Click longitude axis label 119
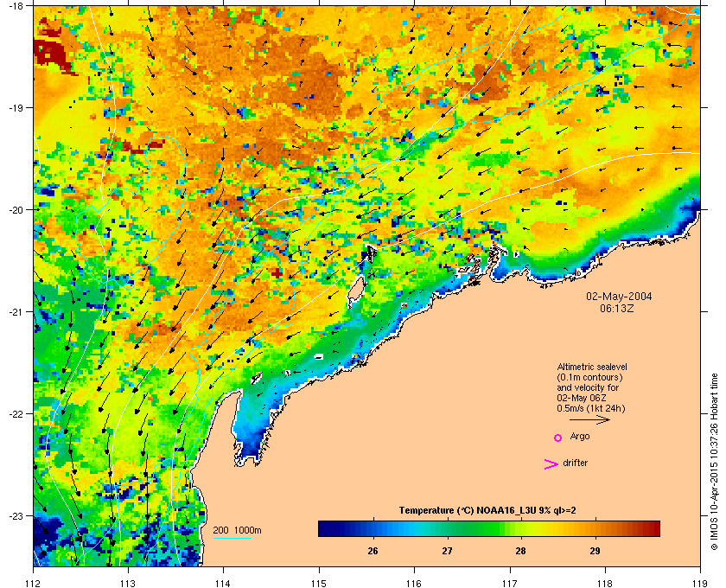The height and width of the screenshot is (588, 726). coord(700,584)
